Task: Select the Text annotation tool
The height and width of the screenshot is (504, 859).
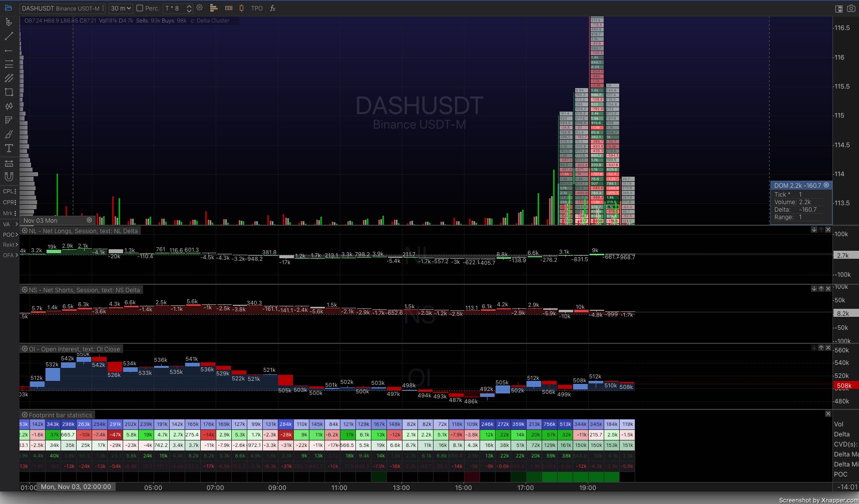Action: click(x=9, y=148)
